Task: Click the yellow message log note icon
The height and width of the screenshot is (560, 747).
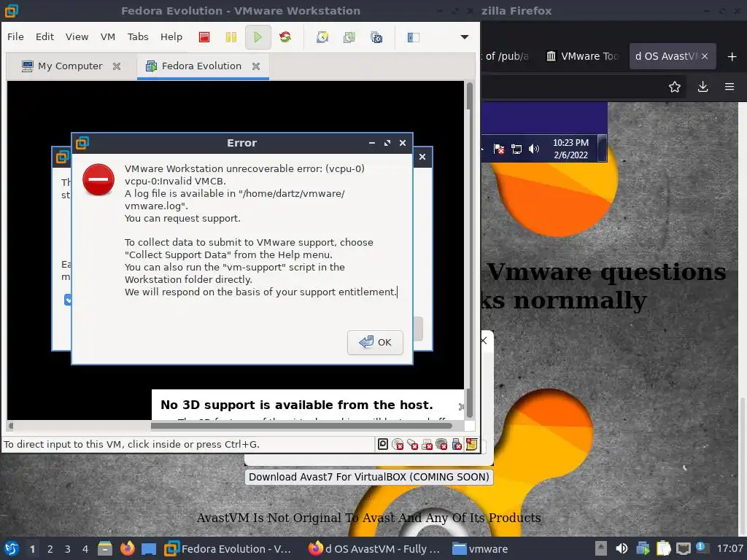Action: point(472,444)
